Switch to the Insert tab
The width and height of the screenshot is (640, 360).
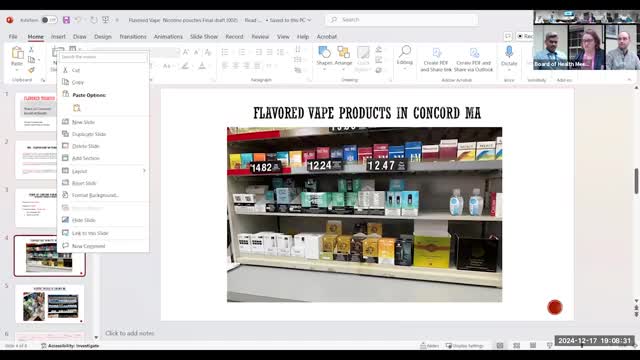click(58, 37)
